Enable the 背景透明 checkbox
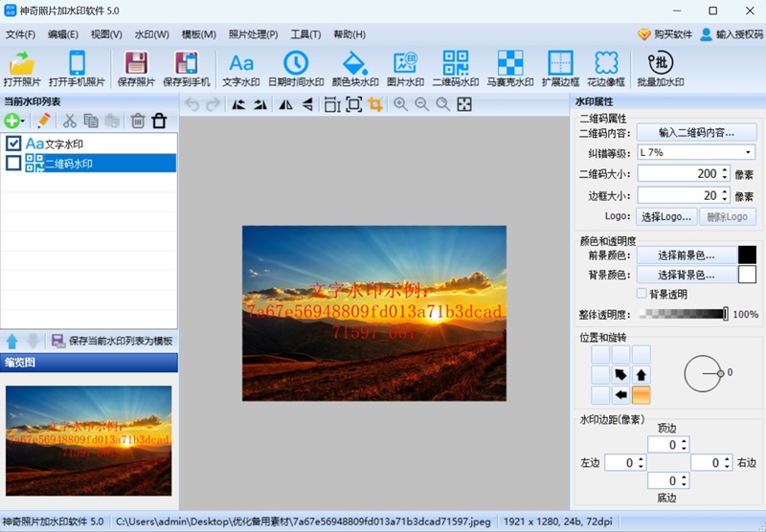This screenshot has height=532, width=766. click(642, 294)
